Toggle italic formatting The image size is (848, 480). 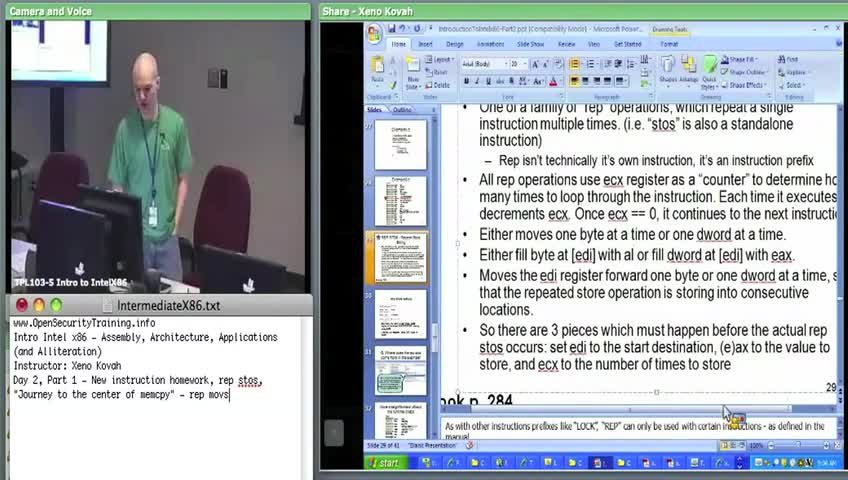coord(477,82)
